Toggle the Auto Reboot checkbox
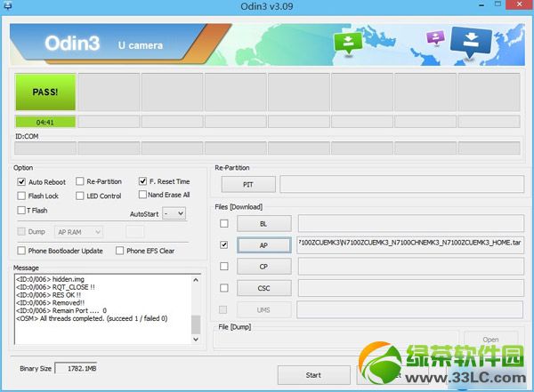The image size is (534, 392). (21, 181)
